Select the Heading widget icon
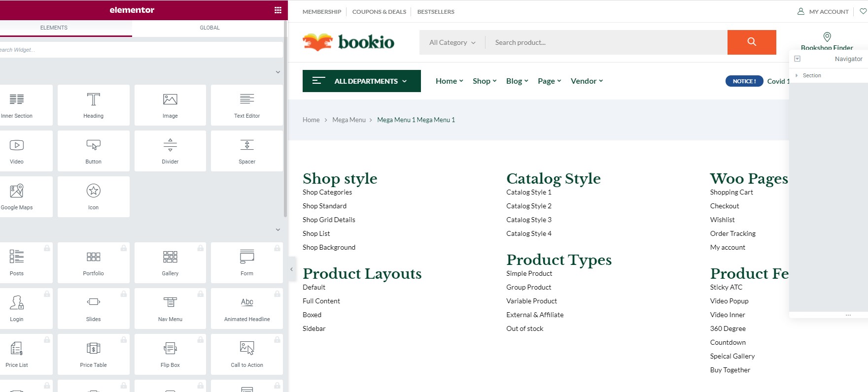The image size is (868, 392). tap(93, 99)
